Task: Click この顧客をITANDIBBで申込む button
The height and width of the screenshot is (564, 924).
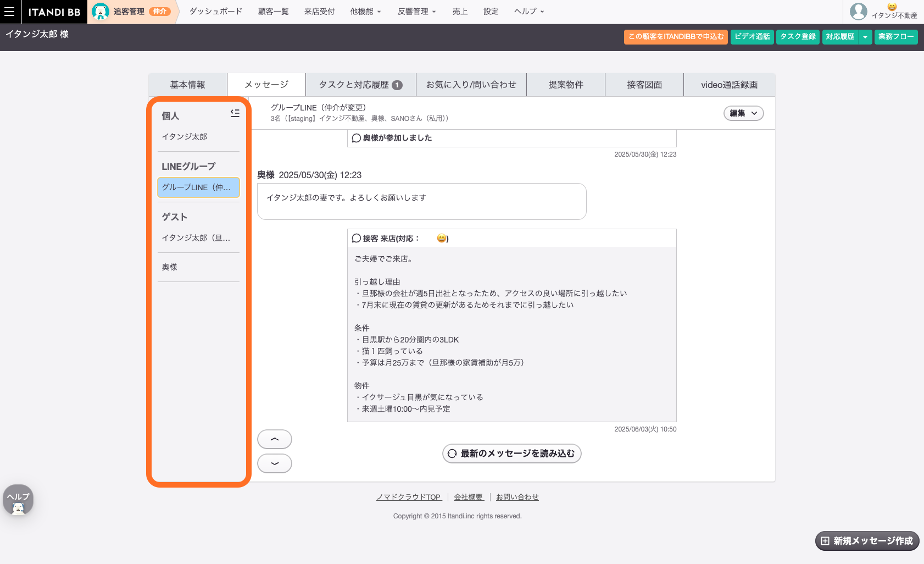Action: pos(676,37)
